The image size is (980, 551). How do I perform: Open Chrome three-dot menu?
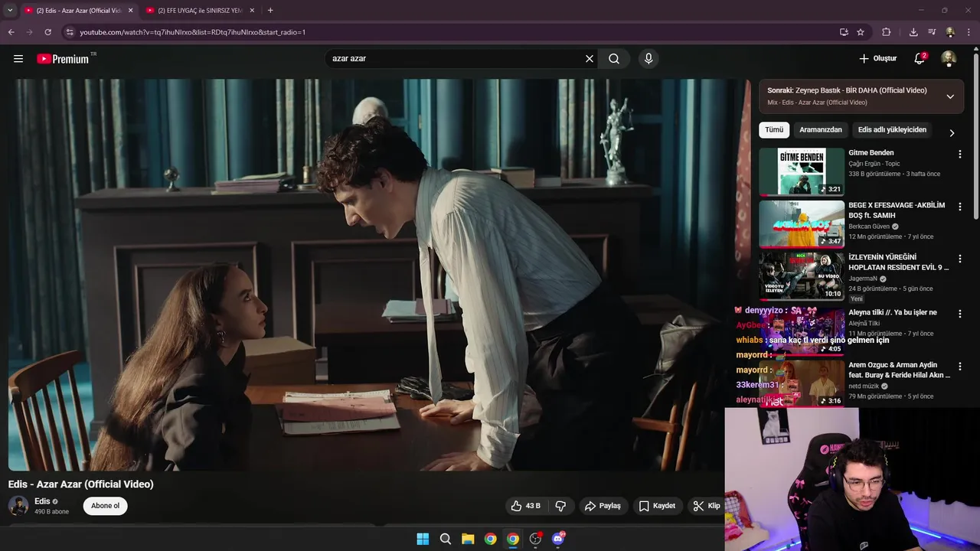(x=969, y=32)
